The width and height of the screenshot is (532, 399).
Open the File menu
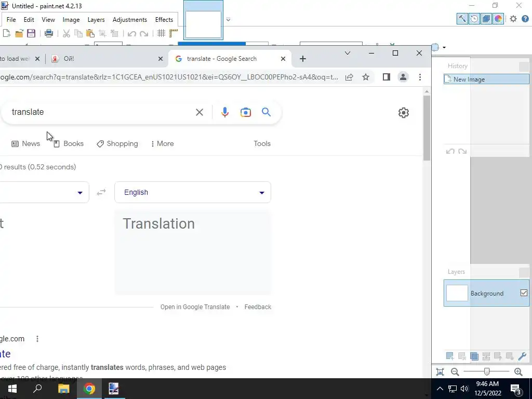tap(11, 20)
